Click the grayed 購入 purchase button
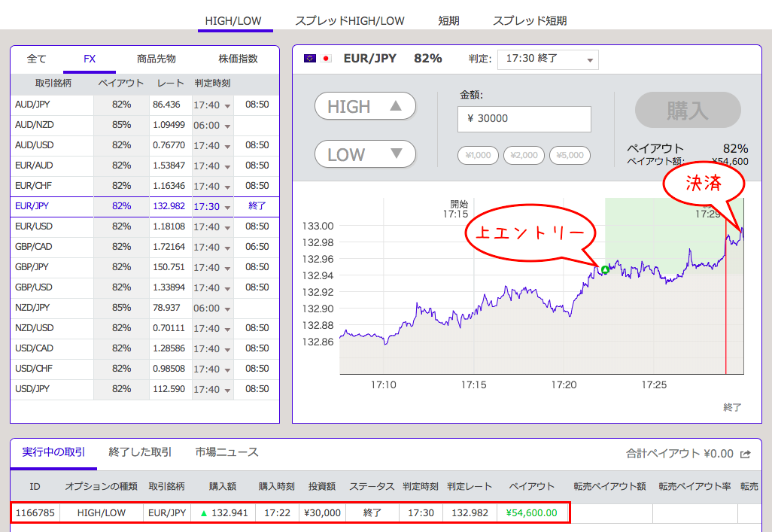Image resolution: width=772 pixels, height=532 pixels. point(688,111)
